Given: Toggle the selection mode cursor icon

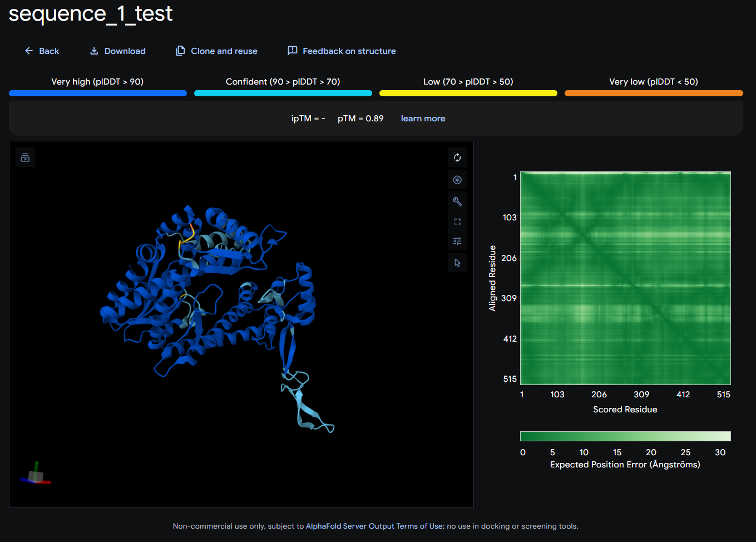Looking at the screenshot, I should 457,263.
